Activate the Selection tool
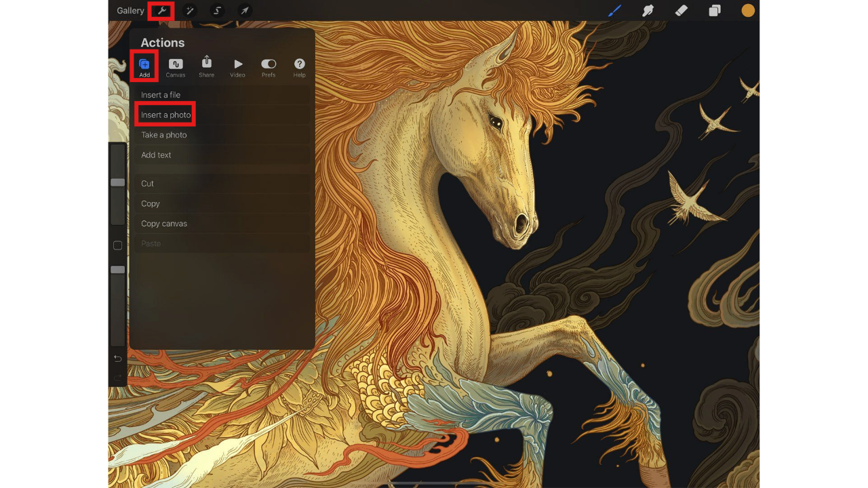The height and width of the screenshot is (488, 868). (x=217, y=10)
